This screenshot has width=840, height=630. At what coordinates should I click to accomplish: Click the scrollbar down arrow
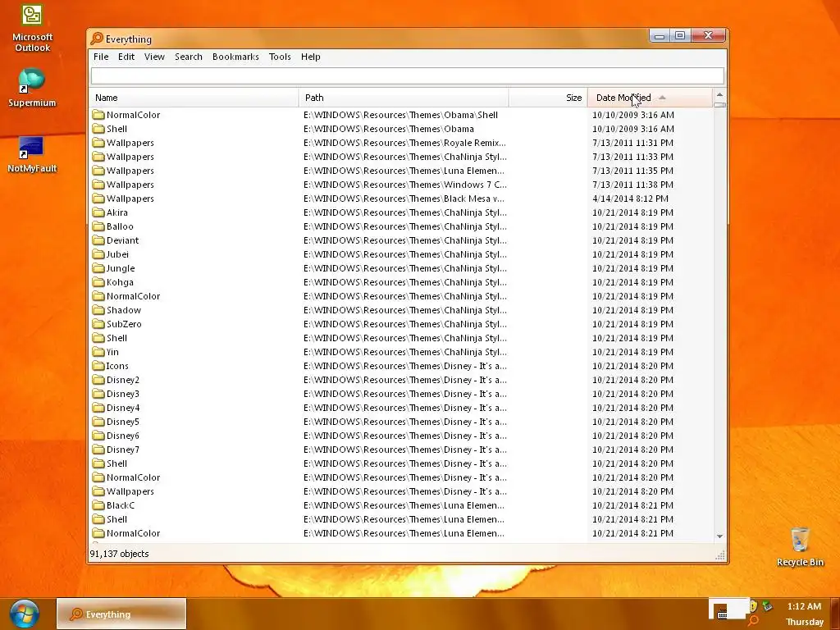[719, 536]
